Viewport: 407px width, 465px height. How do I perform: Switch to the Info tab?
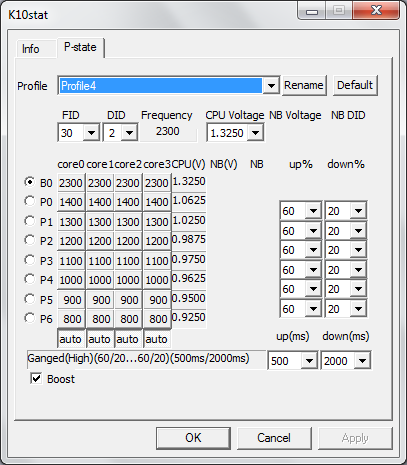pyautogui.click(x=36, y=49)
